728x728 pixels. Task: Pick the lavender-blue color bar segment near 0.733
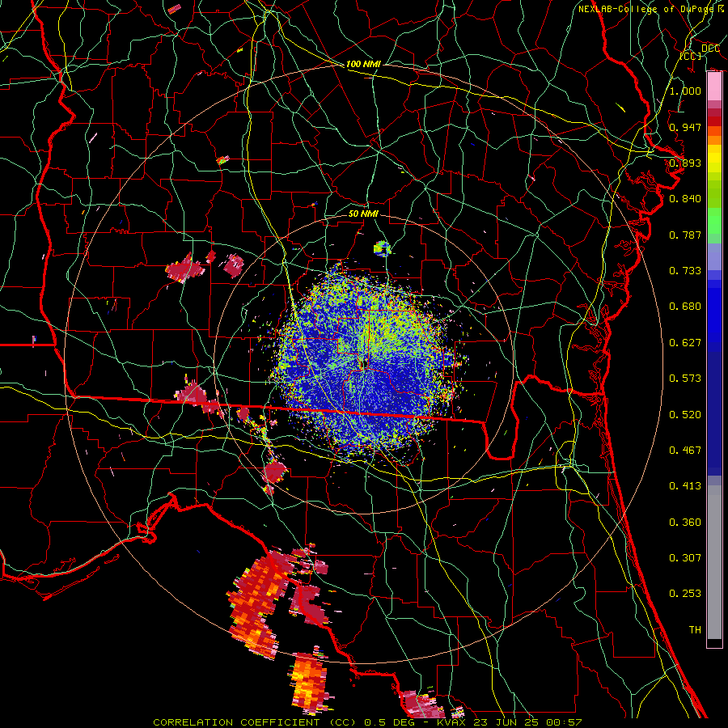click(x=714, y=256)
